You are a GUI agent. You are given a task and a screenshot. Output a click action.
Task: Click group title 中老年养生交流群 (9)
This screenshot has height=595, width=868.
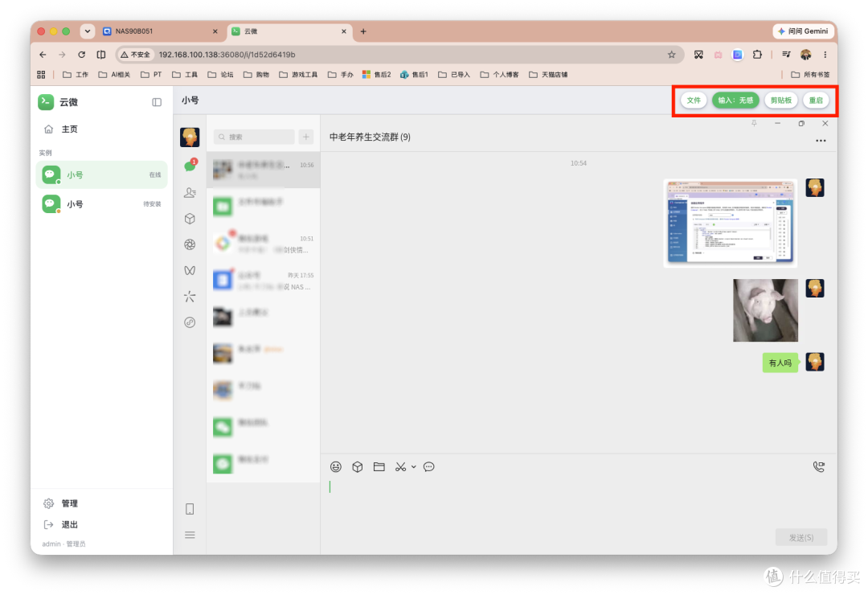(370, 137)
